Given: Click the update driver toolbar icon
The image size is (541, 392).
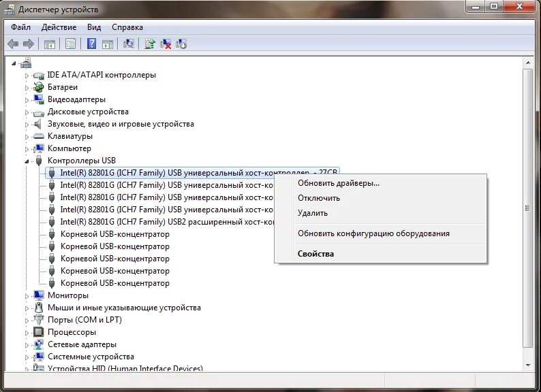Looking at the screenshot, I should coord(150,44).
